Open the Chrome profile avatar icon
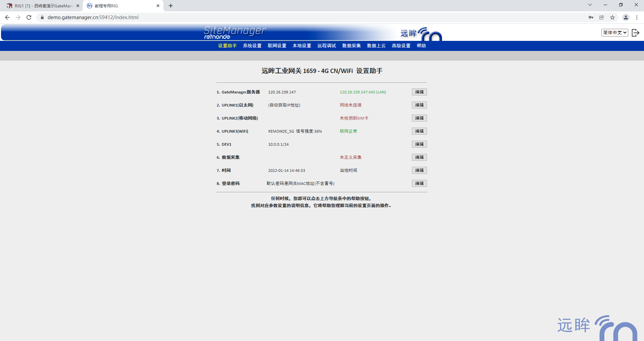Viewport: 644px width, 341px height. click(626, 17)
